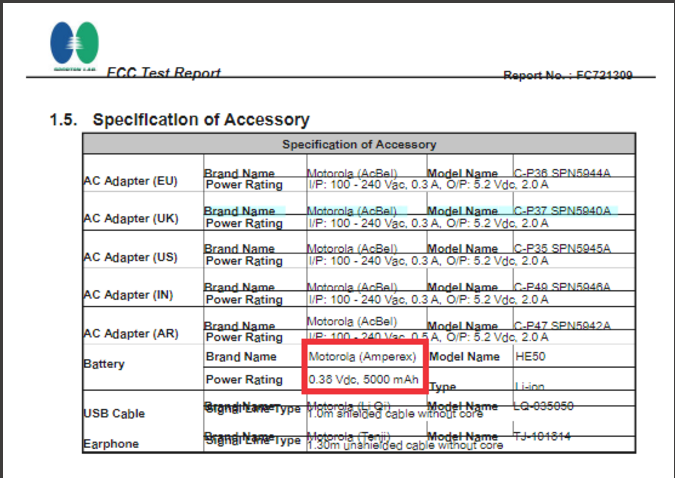
Task: Click the 'Type' label in Battery row
Action: 443,387
